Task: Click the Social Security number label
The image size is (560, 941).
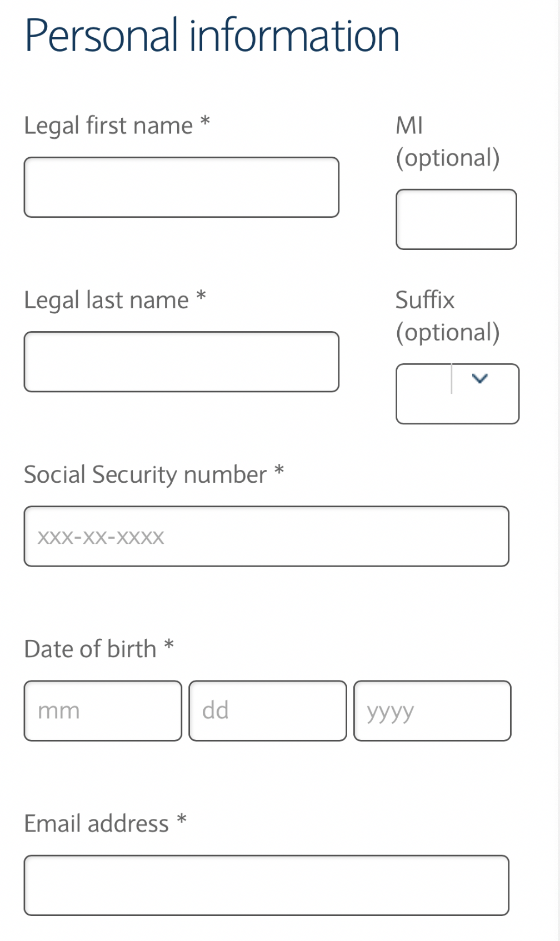Action: point(154,474)
